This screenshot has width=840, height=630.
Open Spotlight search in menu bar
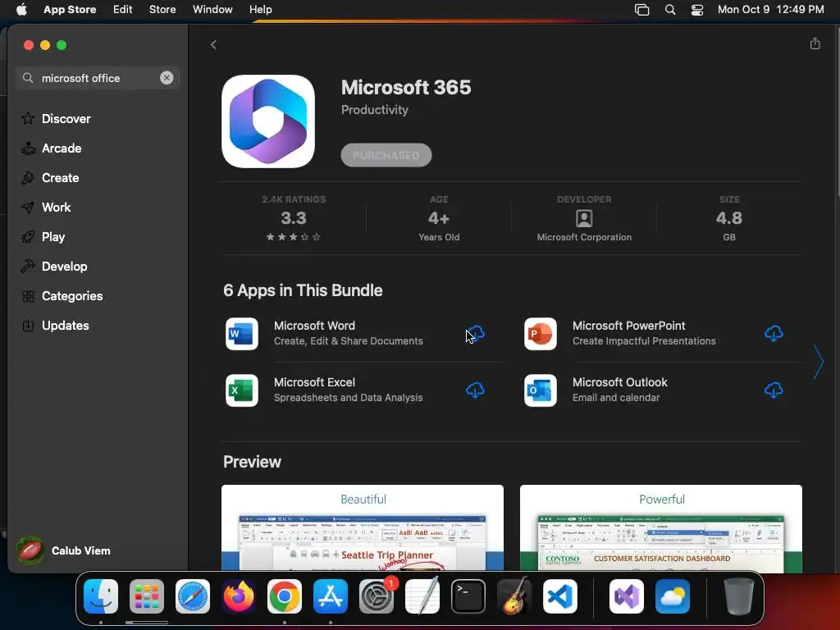pyautogui.click(x=669, y=10)
